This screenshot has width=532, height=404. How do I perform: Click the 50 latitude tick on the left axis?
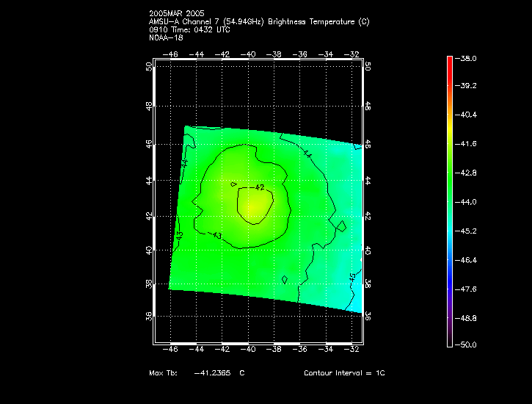point(148,66)
